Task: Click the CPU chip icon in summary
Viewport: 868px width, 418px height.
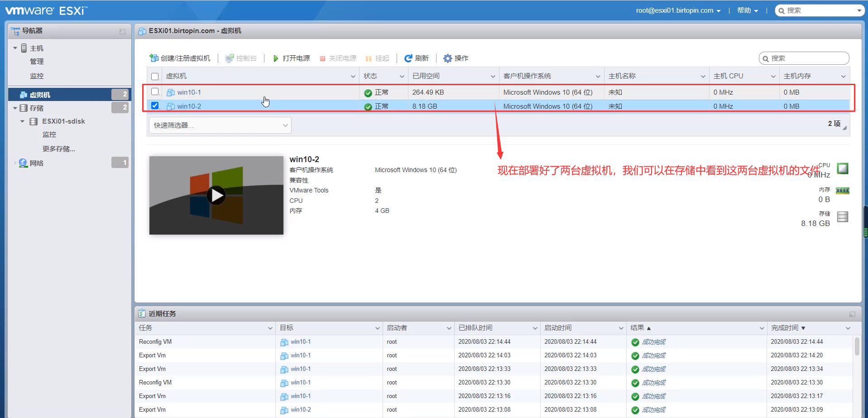Action: [843, 169]
